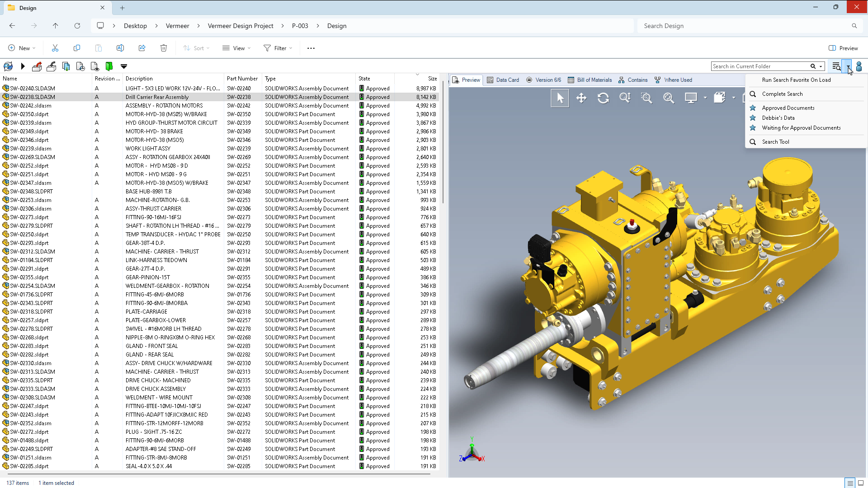Click the Zoom to Area icon

(x=646, y=98)
